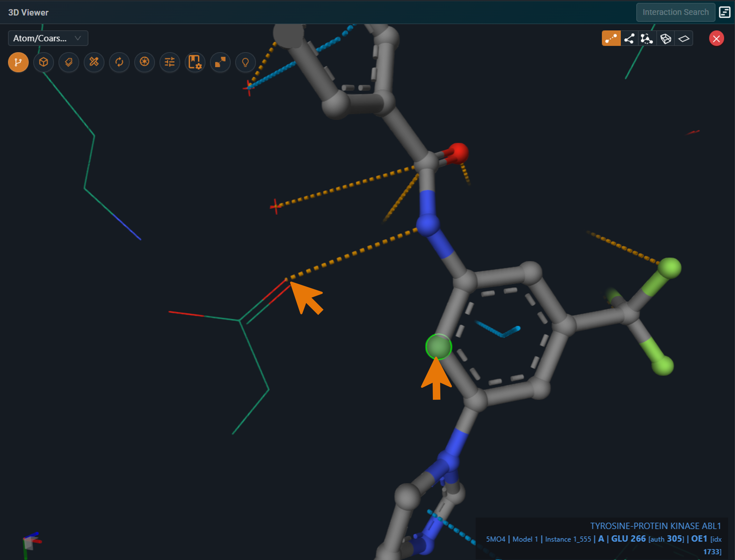Viewport: 735px width, 560px height.
Task: Click the camera shutter snapshot icon
Action: pyautogui.click(x=144, y=62)
